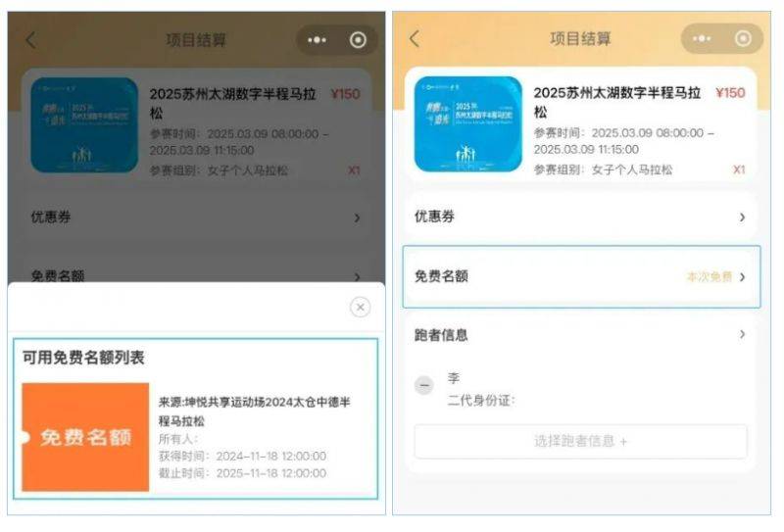This screenshot has height=532, width=784.
Task: Click the 可用免费名额列表 heading
Action: 83,358
